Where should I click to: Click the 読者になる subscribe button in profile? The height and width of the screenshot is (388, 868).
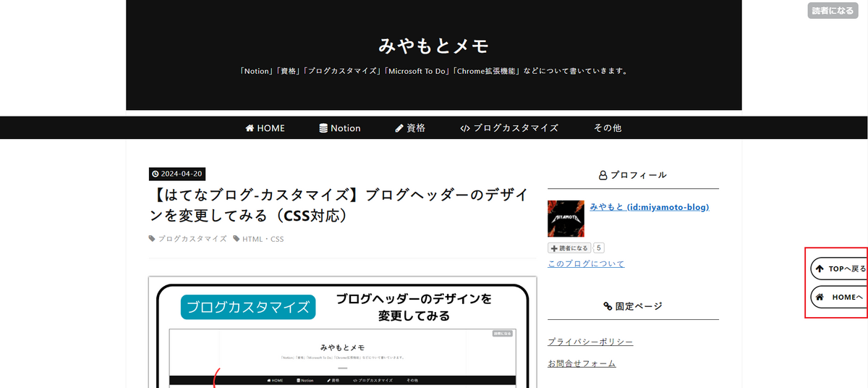click(x=569, y=248)
